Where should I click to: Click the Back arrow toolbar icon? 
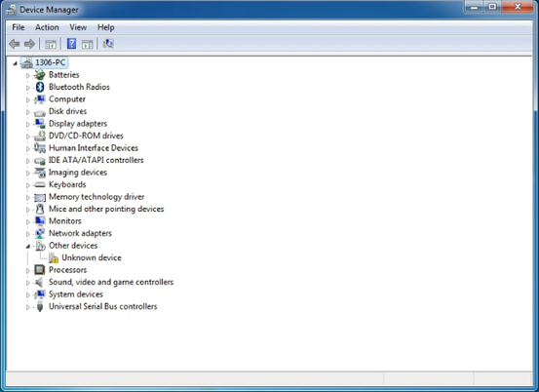pyautogui.click(x=15, y=44)
